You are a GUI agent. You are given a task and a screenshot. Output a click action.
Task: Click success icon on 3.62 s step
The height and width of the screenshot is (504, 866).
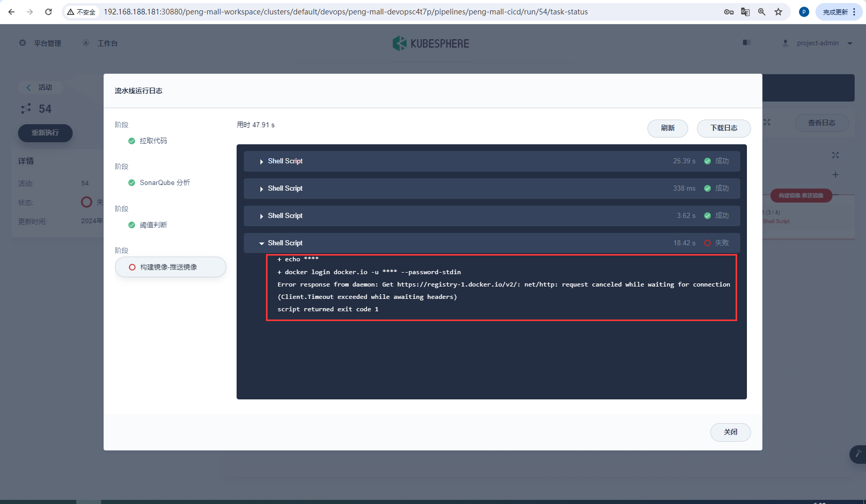click(x=707, y=216)
